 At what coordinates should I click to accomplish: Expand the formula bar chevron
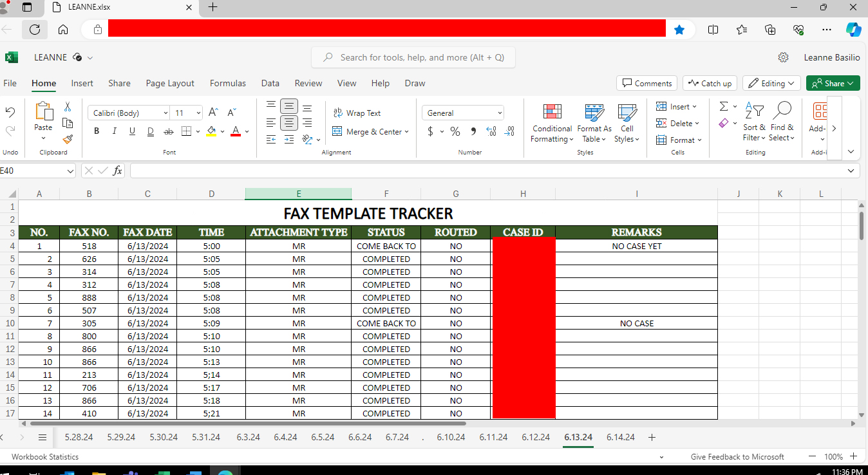coord(852,171)
